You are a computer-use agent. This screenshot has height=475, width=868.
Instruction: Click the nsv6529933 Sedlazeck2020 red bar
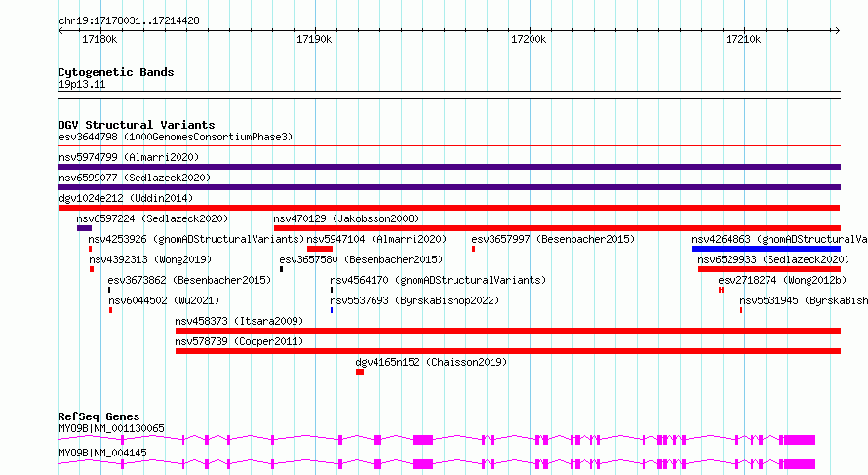click(769, 269)
